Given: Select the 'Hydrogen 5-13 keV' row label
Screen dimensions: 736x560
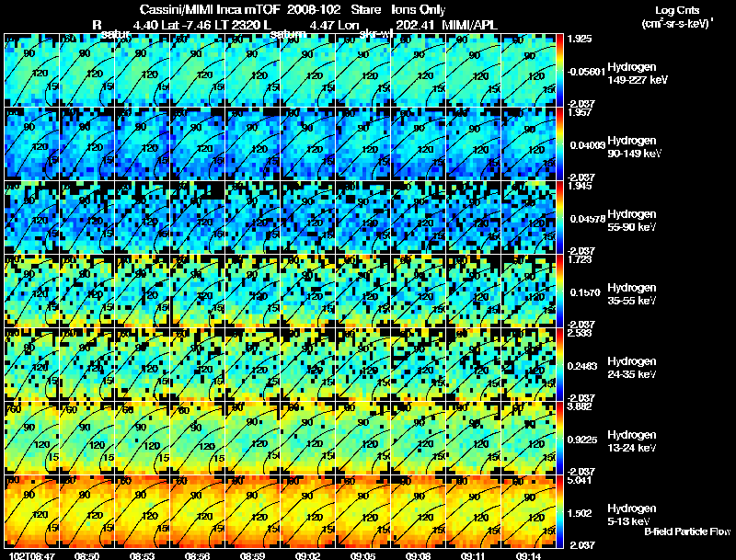Looking at the screenshot, I should [x=632, y=515].
